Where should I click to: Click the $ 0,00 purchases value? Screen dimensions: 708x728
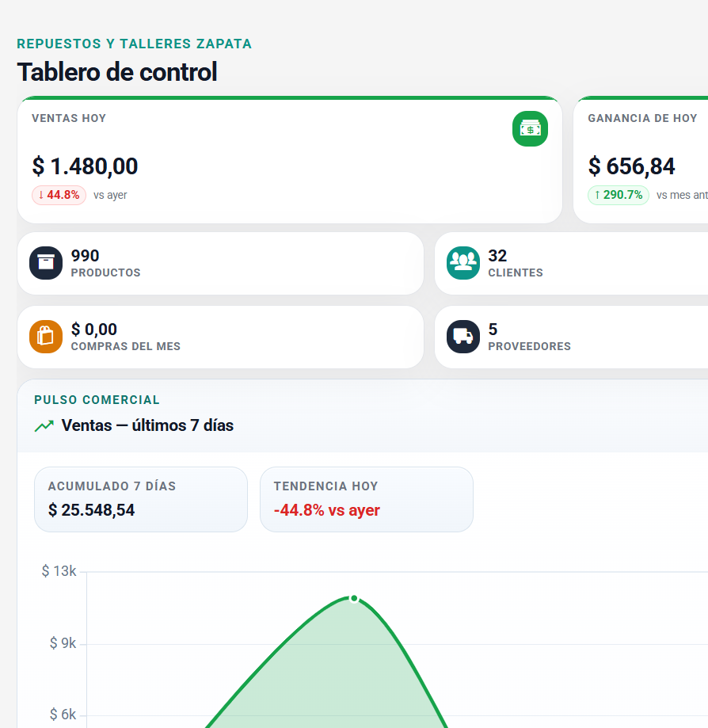click(93, 330)
